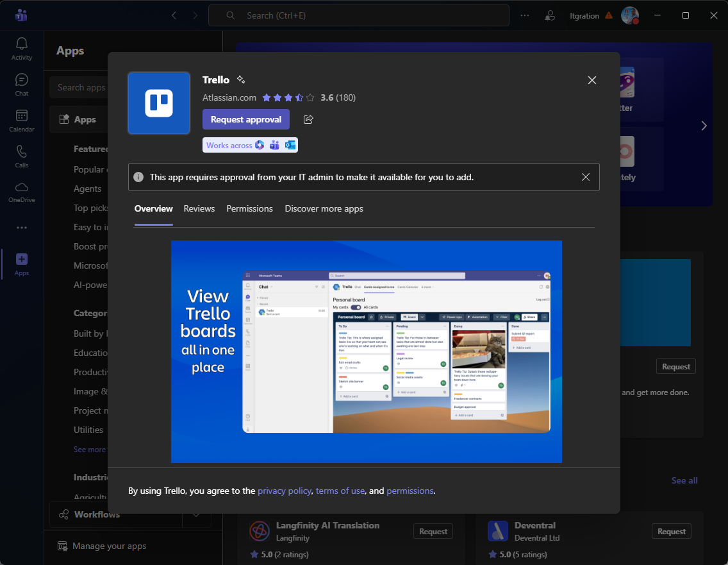Click the Request approval button
Screen dimensions: 728x565
pos(246,119)
